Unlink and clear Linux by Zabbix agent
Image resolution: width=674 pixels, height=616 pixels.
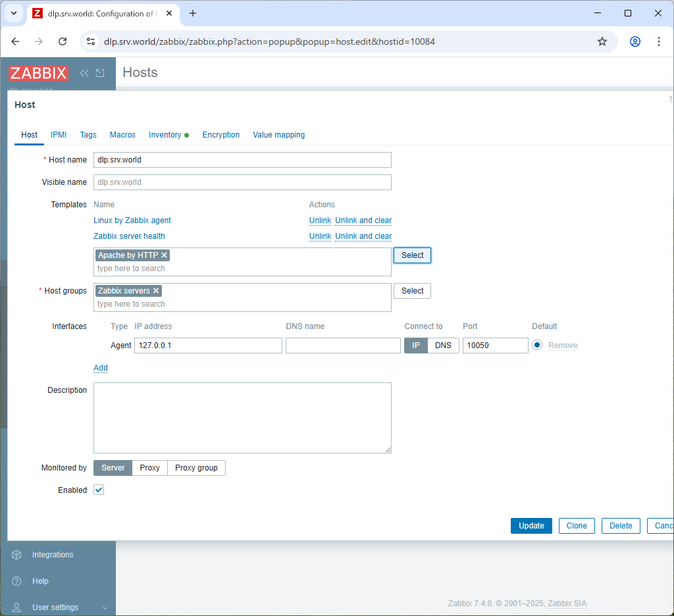click(x=363, y=220)
